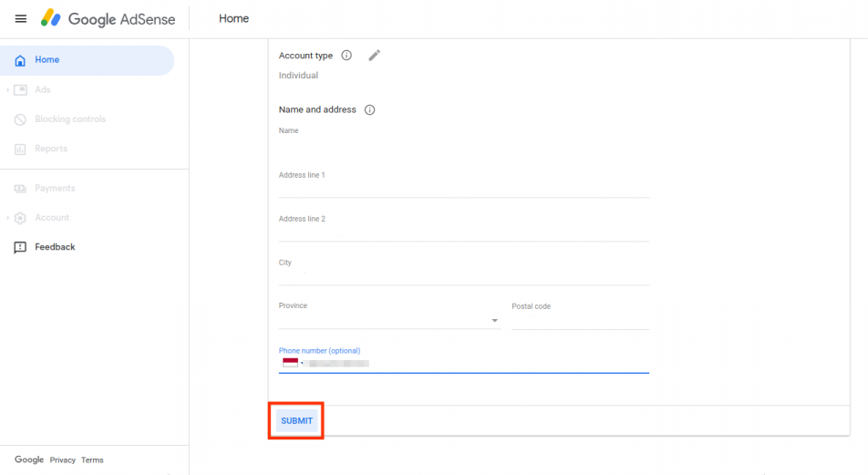Viewport: 868px width, 475px height.
Task: Click the Reports chart icon
Action: pyautogui.click(x=20, y=149)
